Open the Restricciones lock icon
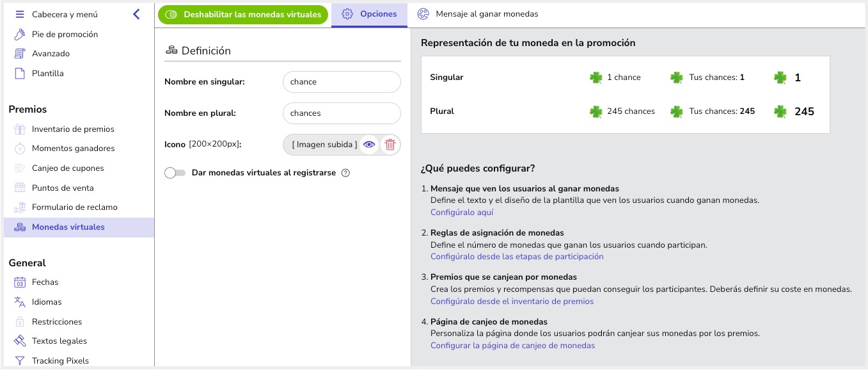Screen dimensions: 868x370 coord(20,321)
